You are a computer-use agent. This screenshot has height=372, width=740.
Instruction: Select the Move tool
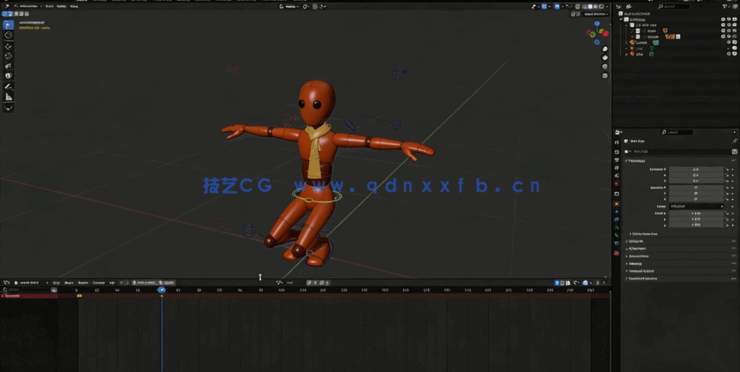8,46
